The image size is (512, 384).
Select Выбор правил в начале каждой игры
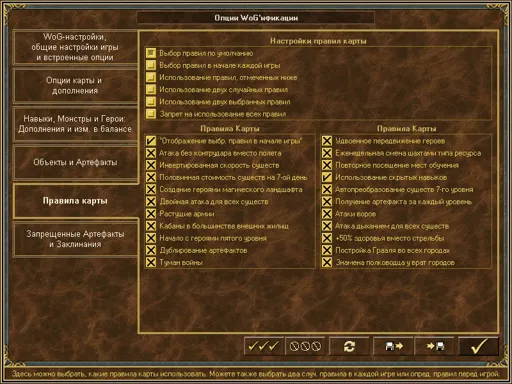(x=151, y=65)
